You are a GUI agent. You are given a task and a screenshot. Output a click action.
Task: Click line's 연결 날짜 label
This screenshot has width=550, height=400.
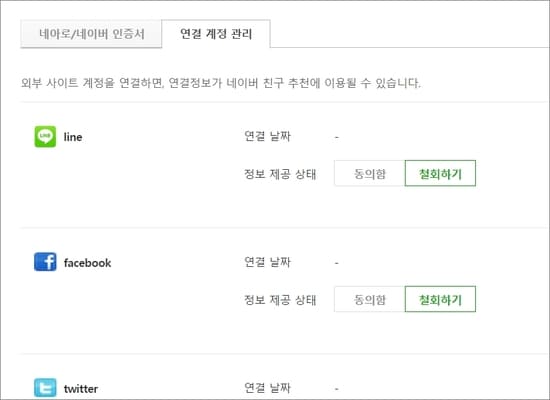point(267,136)
